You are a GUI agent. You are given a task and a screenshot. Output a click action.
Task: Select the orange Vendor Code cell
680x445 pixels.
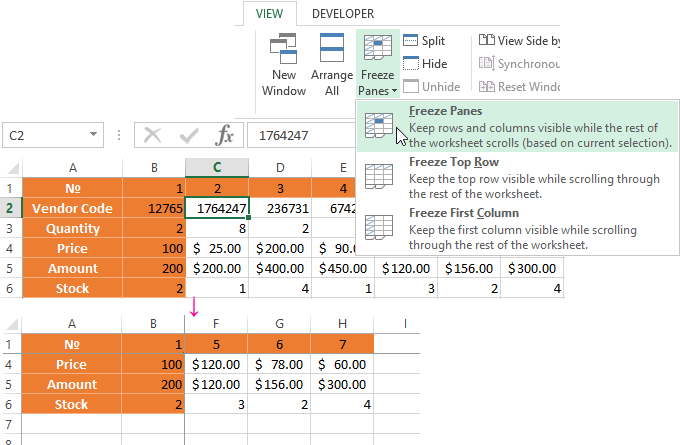(74, 208)
